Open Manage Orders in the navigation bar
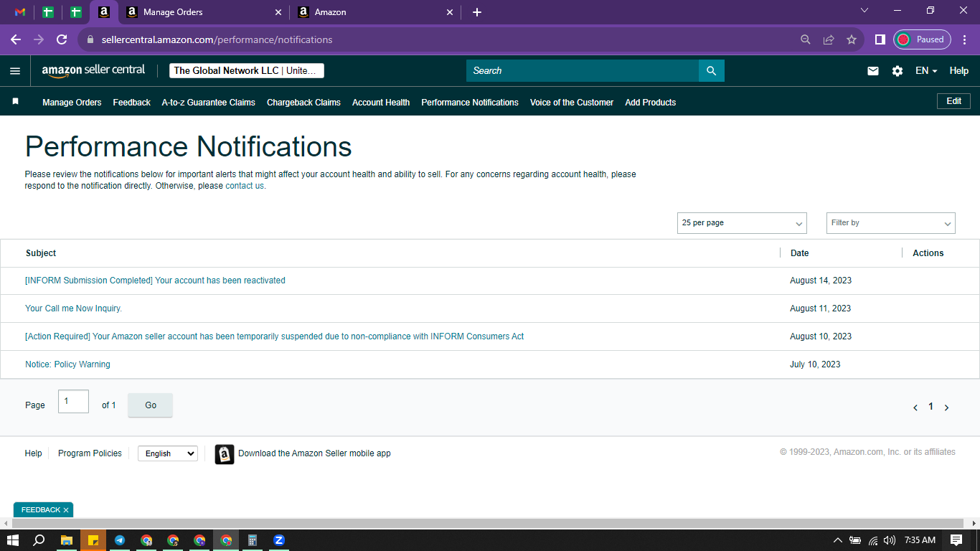 coord(72,103)
